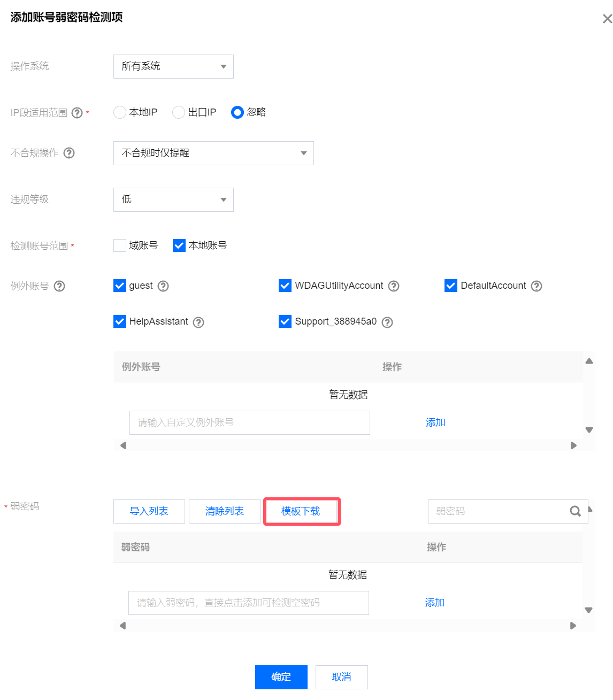
Task: Click help icon next to Support_388945a0
Action: [387, 322]
